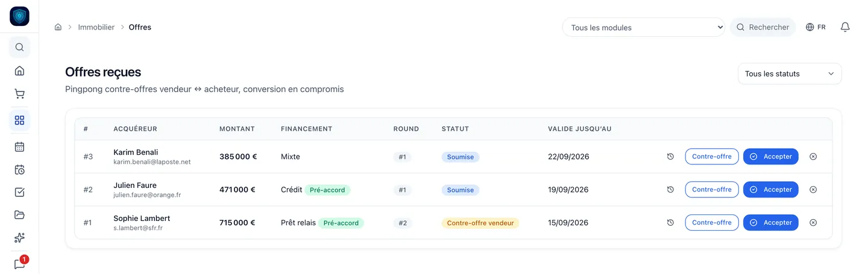Click the shield app logo
The height and width of the screenshot is (274, 868).
click(19, 16)
